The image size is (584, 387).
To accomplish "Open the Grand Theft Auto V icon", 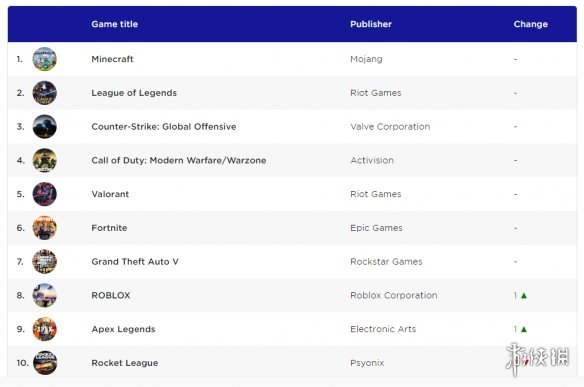I will pyautogui.click(x=44, y=261).
